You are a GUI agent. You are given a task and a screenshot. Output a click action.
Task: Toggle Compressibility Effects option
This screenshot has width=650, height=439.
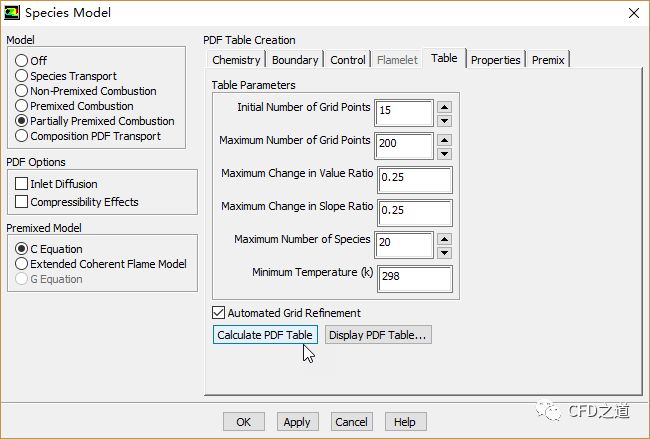pyautogui.click(x=22, y=202)
